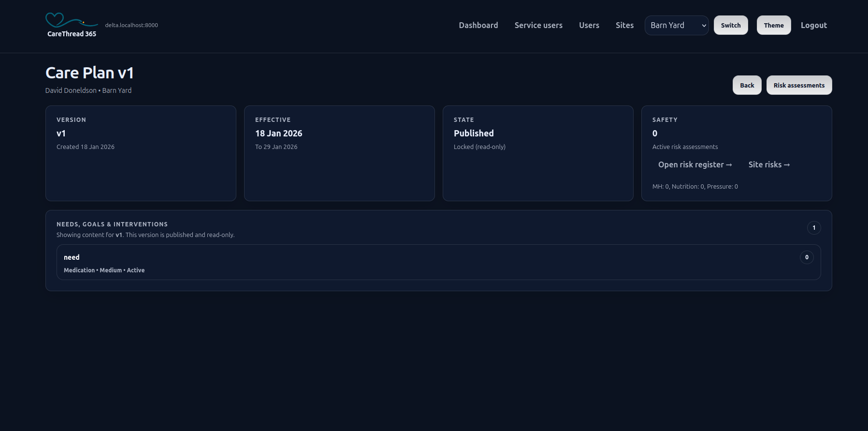Click the Switch button
The height and width of the screenshot is (431, 868).
[730, 25]
